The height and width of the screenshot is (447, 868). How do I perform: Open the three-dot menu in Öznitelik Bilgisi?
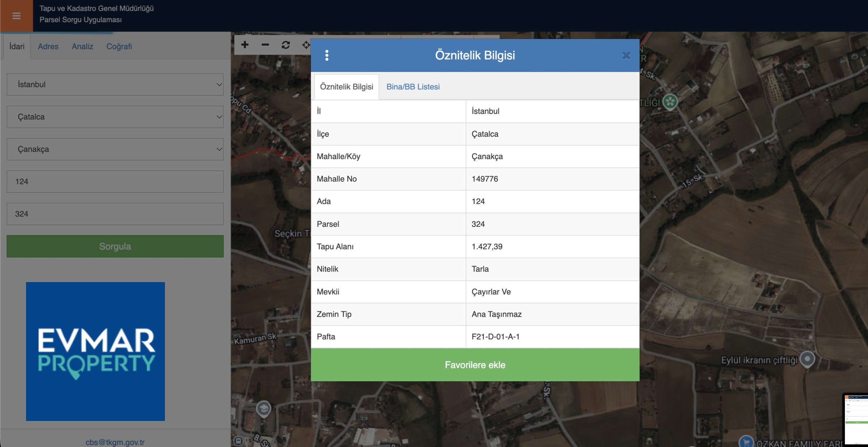tap(327, 55)
